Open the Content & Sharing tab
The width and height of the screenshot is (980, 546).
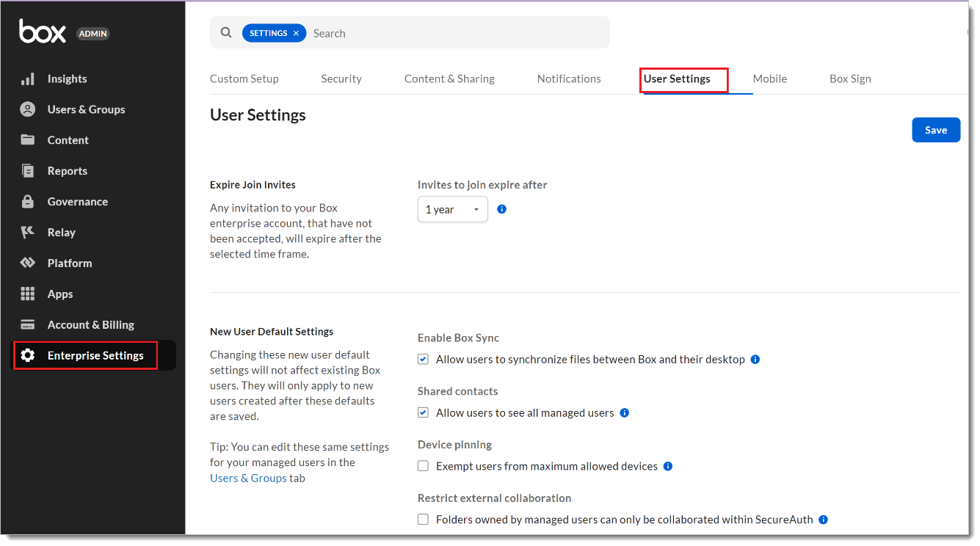[x=449, y=79]
